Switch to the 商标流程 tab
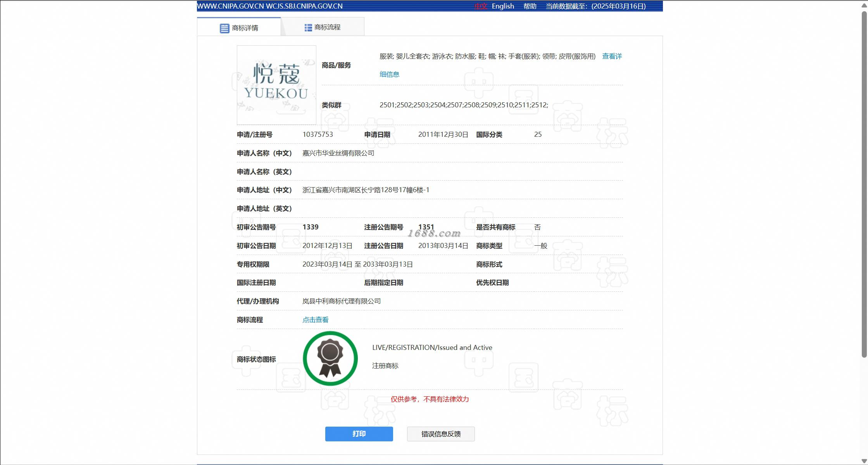 coord(327,28)
